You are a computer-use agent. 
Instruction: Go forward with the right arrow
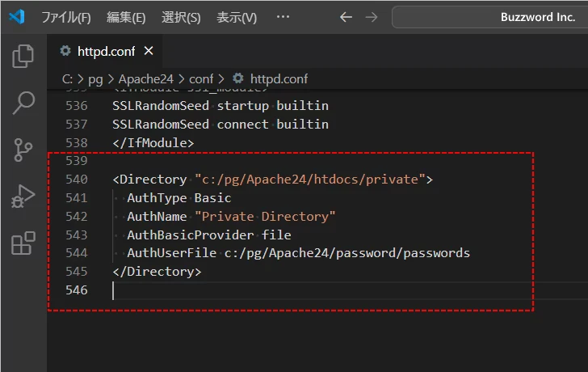click(371, 17)
